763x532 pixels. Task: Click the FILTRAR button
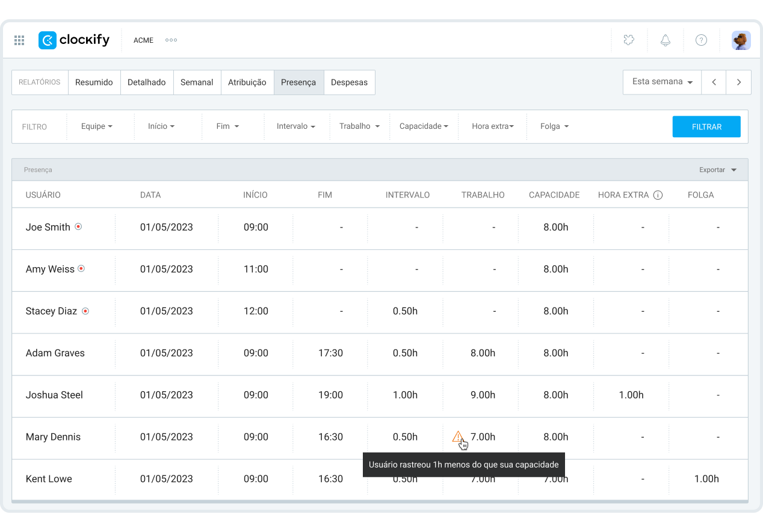tap(706, 126)
